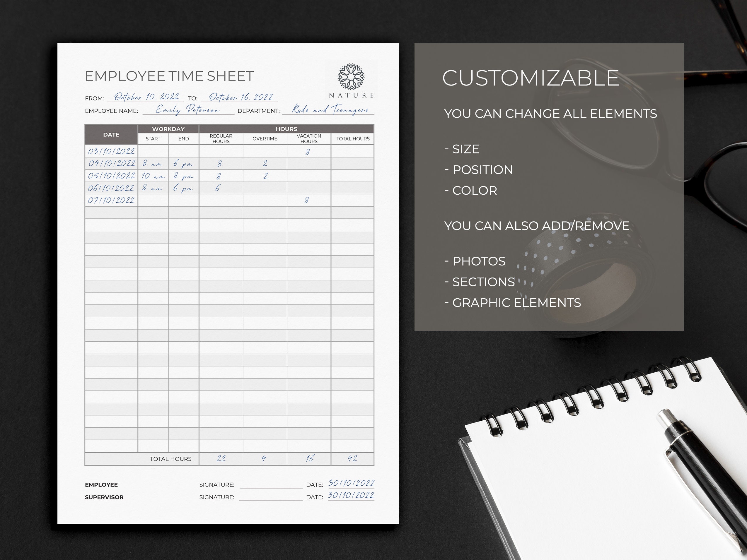Click the VACATION HOURS column header

click(309, 139)
